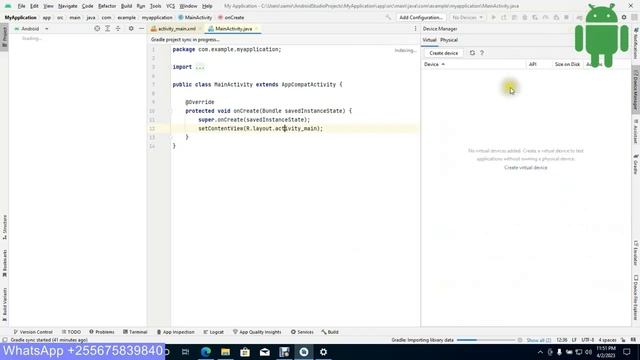640x360 pixels.
Task: Click the Create virtual device link
Action: (526, 168)
